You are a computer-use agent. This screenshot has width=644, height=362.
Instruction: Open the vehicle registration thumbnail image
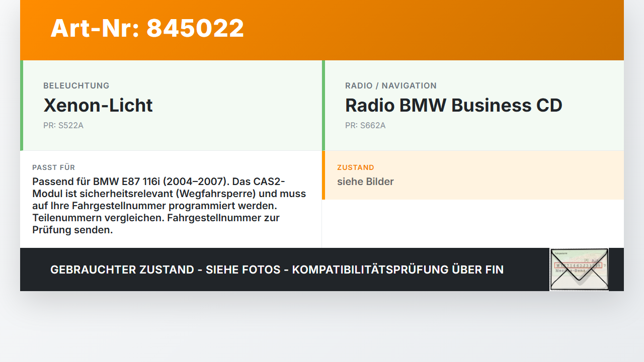579,269
